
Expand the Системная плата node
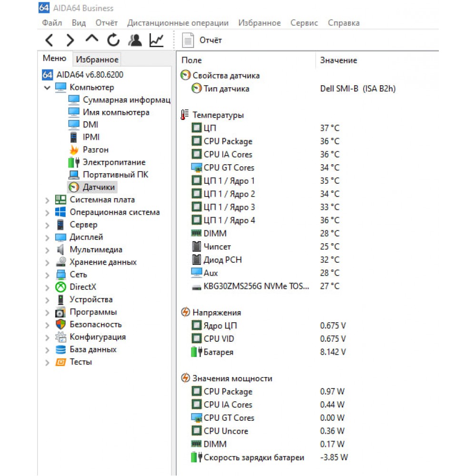47,200
